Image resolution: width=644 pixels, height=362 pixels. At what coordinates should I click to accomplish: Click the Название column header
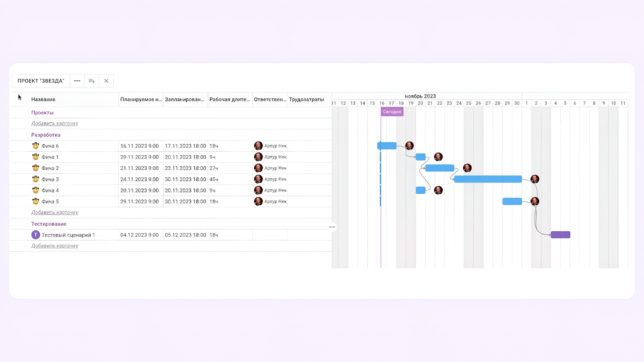coord(43,99)
